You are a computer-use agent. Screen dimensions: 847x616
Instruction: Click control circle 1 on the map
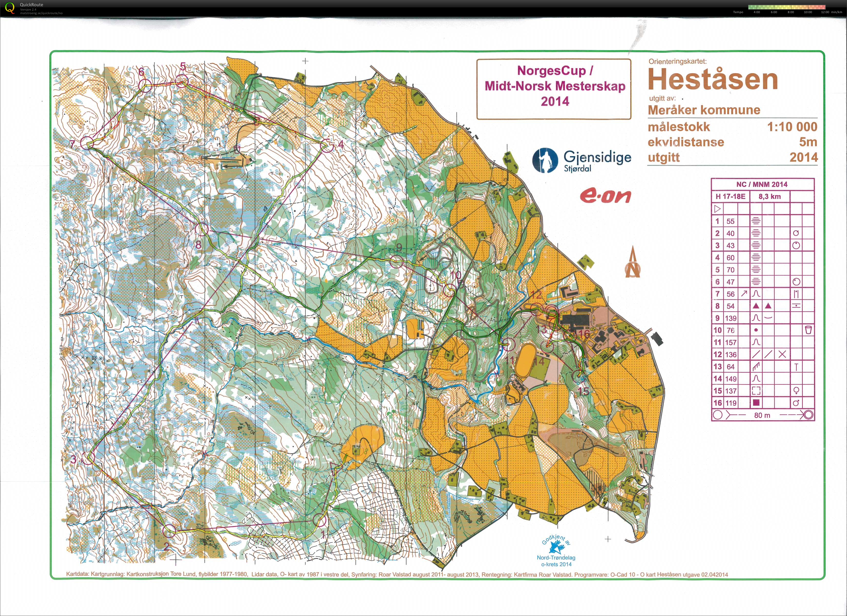pos(319,520)
